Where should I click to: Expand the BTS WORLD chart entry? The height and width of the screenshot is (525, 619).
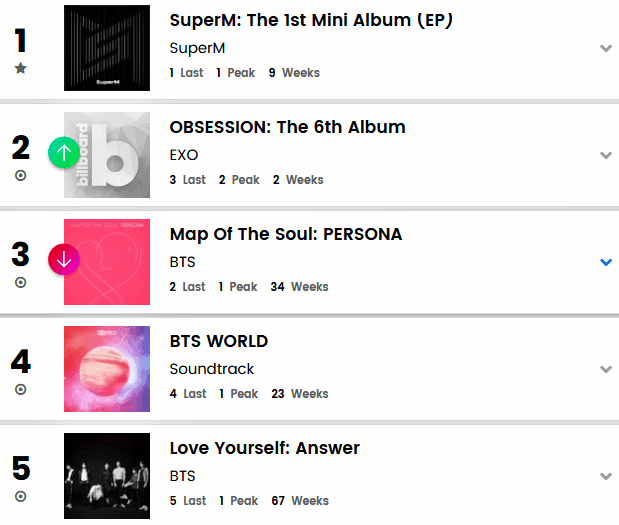point(605,369)
